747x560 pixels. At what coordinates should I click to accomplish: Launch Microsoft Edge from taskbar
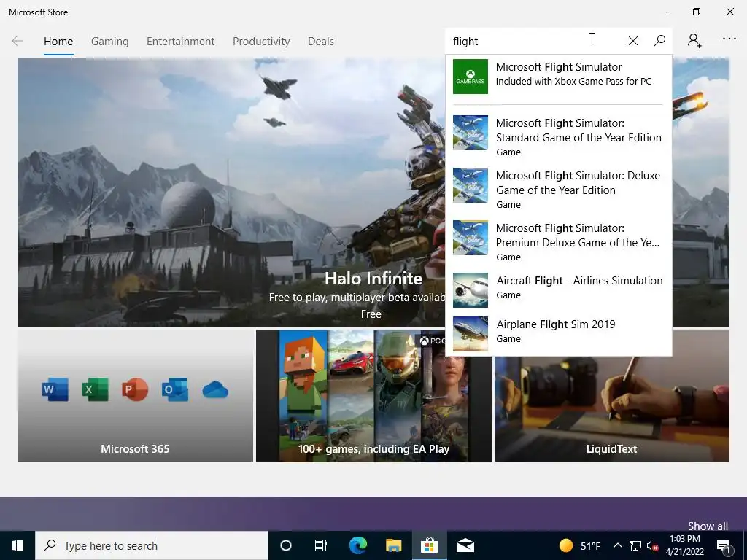pyautogui.click(x=357, y=545)
